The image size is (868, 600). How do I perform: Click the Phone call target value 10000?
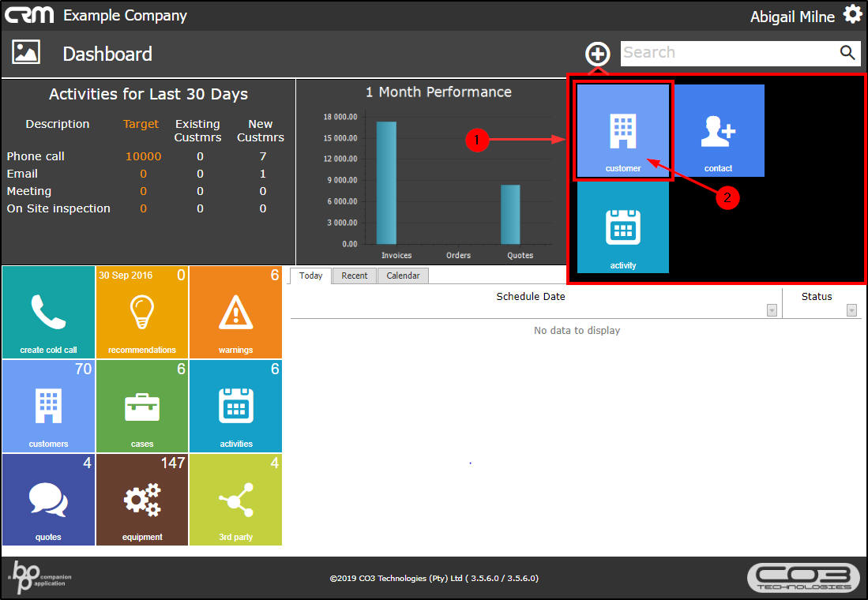tap(144, 156)
